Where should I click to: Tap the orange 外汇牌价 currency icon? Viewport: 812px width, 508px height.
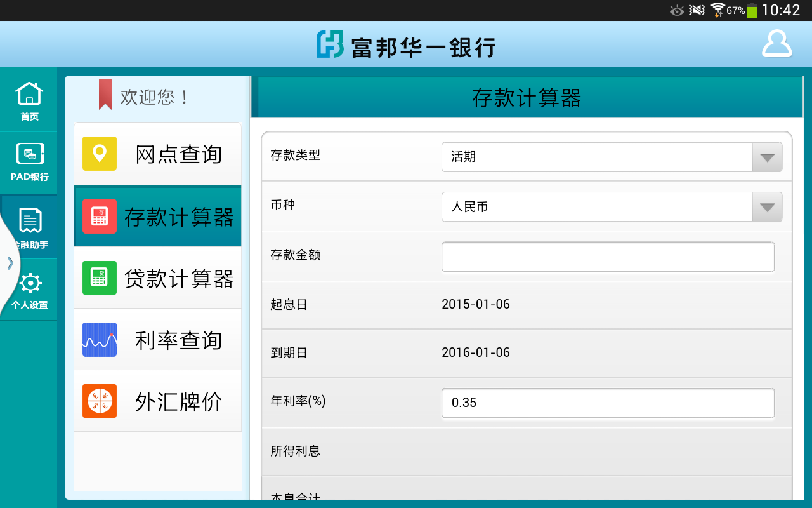tap(100, 401)
